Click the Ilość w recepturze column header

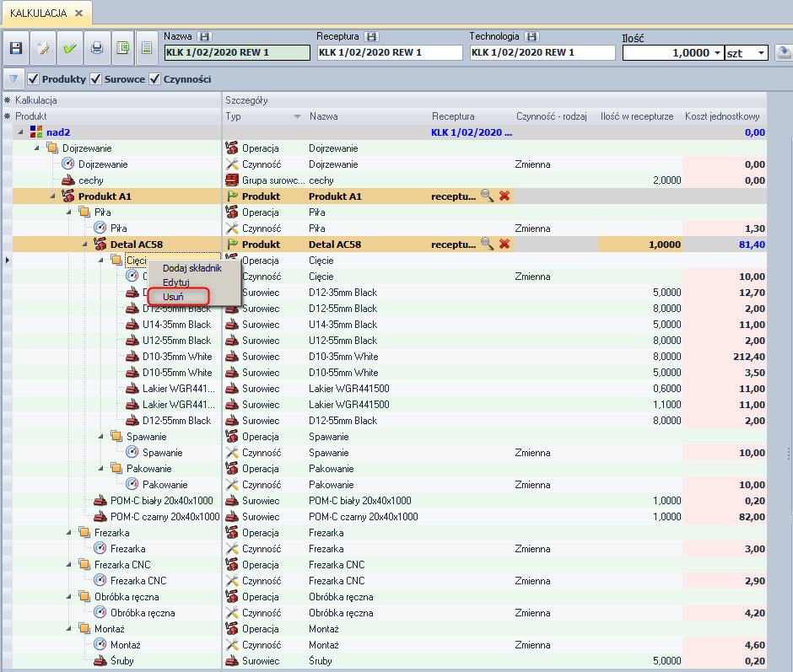637,116
